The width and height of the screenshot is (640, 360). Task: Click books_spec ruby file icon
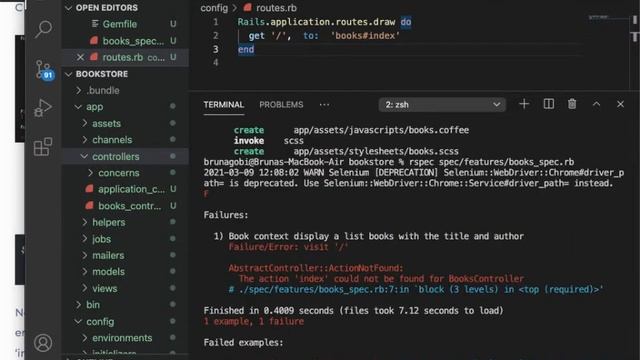click(x=94, y=40)
